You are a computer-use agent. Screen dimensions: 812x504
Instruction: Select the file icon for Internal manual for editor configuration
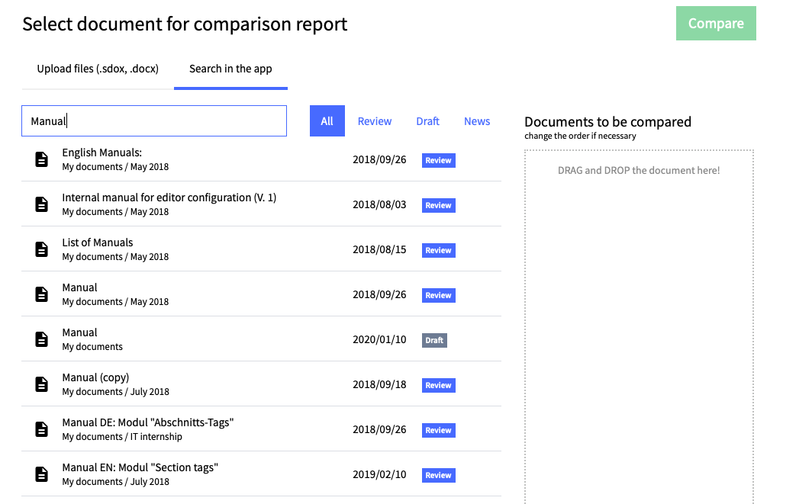[41, 204]
